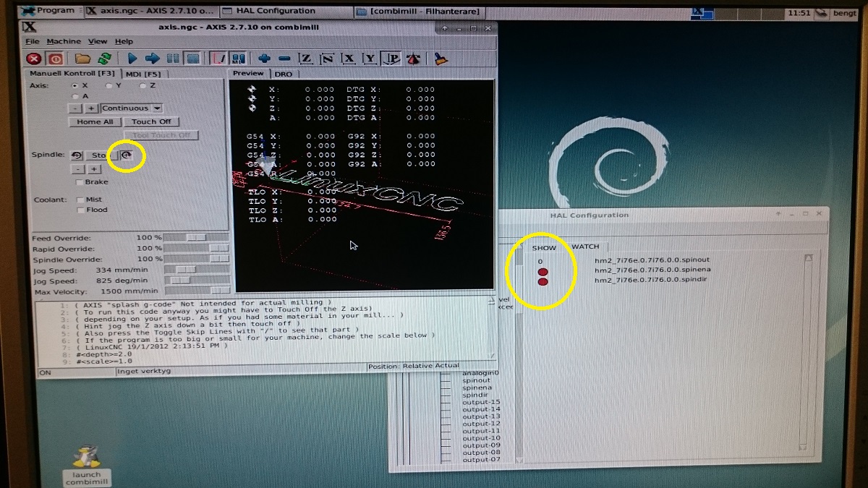Click the Home All button
This screenshot has height=488, width=868.
[x=95, y=122]
